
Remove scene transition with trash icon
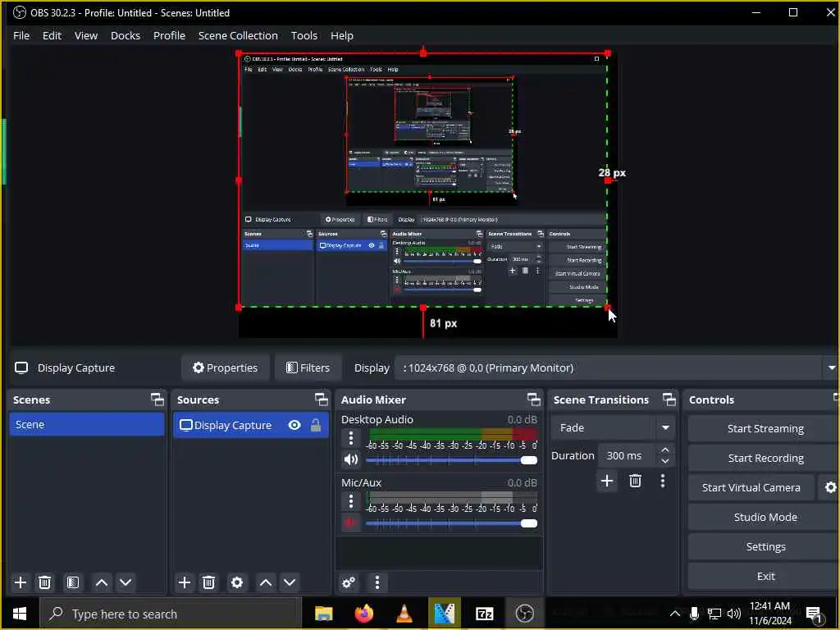point(636,481)
